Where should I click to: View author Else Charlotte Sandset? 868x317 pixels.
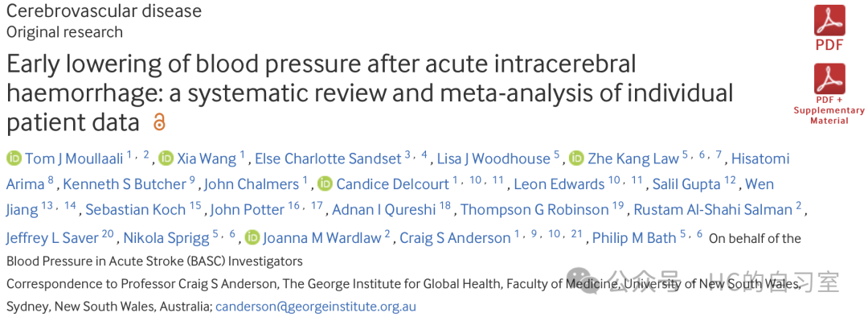[x=328, y=158]
